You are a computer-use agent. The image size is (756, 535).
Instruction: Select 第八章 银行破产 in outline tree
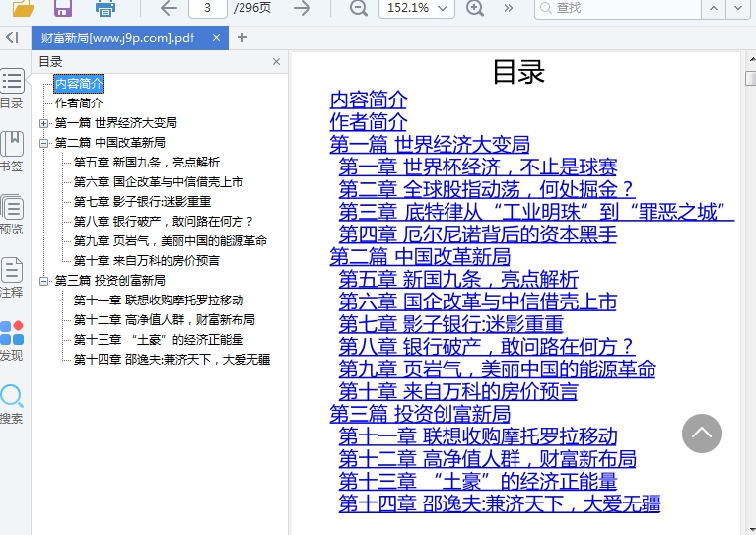(163, 222)
